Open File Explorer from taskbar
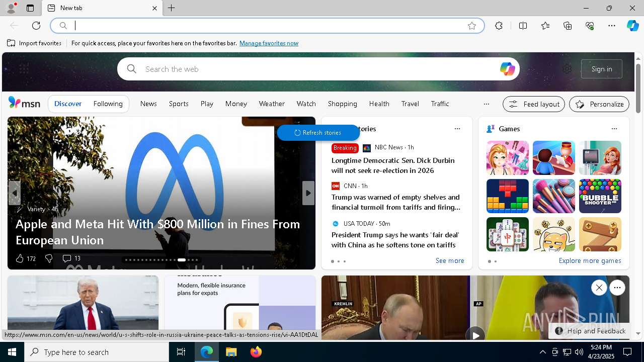The height and width of the screenshot is (362, 644). [231, 352]
